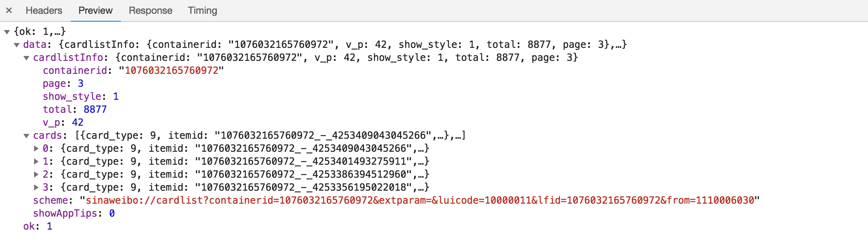The width and height of the screenshot is (868, 241).
Task: Click the showAppTips: 0 property
Action: 74,213
